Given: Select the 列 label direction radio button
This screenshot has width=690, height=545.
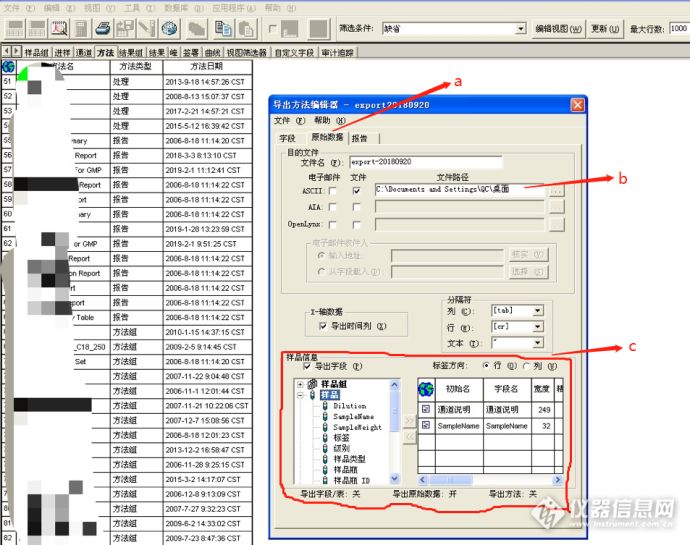Looking at the screenshot, I should [x=527, y=366].
